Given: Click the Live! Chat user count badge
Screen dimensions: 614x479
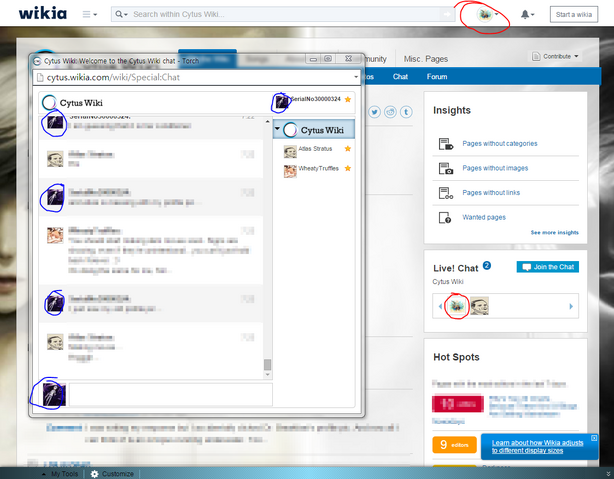Looking at the screenshot, I should coord(487,266).
